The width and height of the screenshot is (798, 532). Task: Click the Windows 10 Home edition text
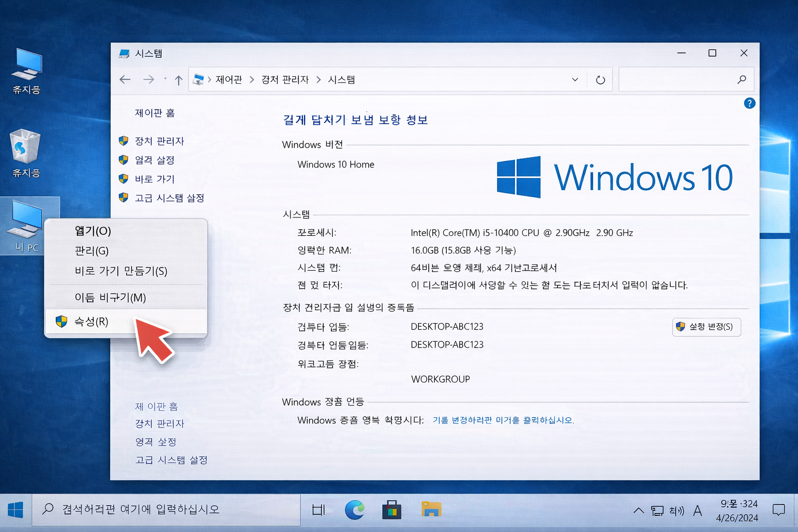[336, 165]
